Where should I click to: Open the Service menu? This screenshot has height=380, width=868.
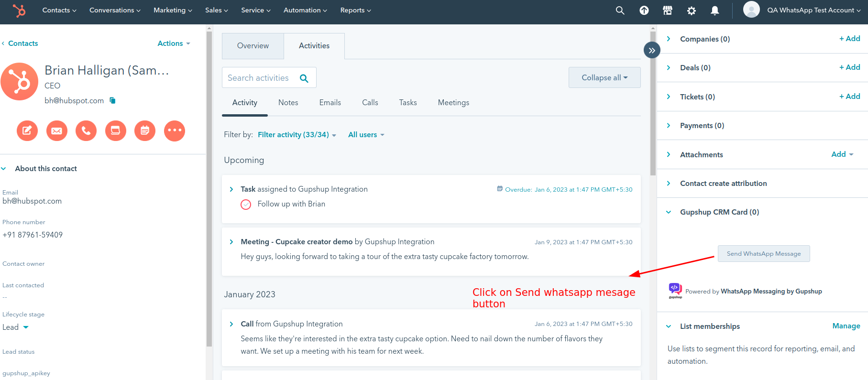[256, 10]
